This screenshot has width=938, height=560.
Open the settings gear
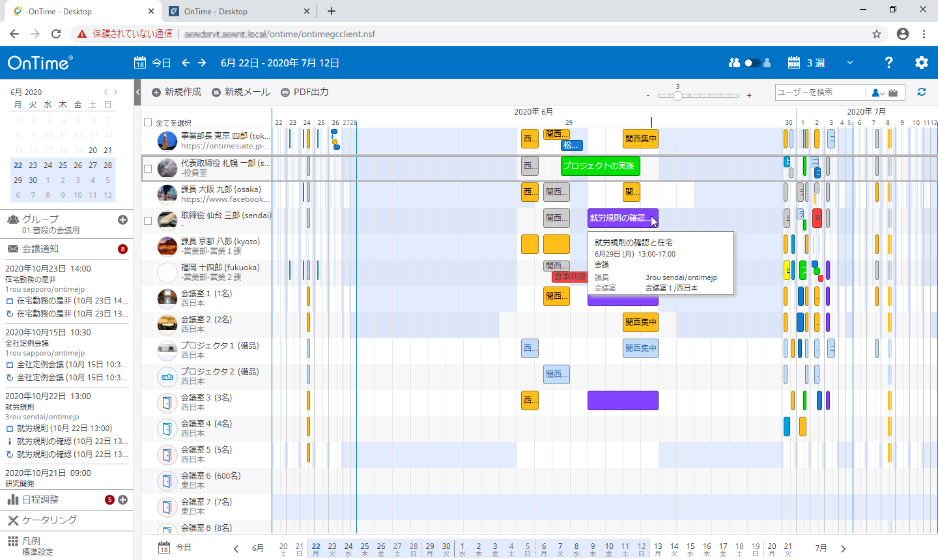[921, 63]
